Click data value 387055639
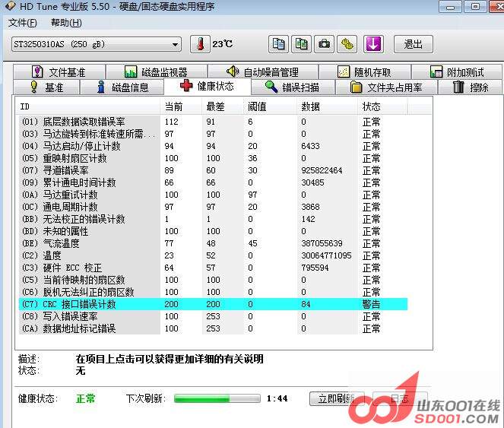Viewport: 504px width, 428px height. click(x=322, y=243)
